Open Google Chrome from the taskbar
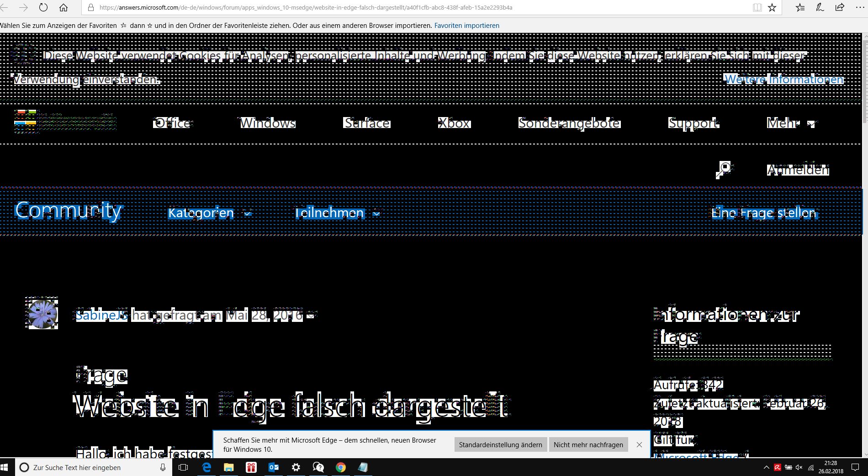868x476 pixels. [x=340, y=467]
